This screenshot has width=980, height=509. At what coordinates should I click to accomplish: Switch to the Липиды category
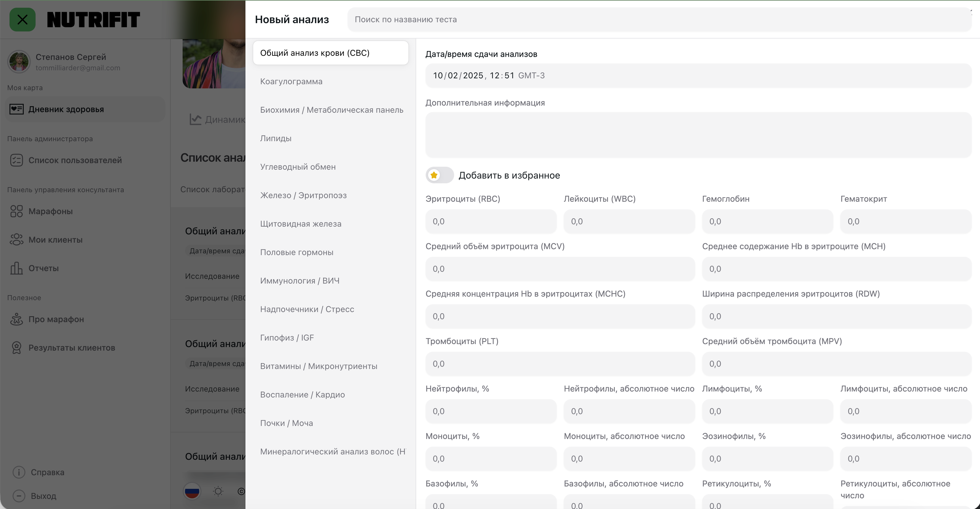[276, 138]
